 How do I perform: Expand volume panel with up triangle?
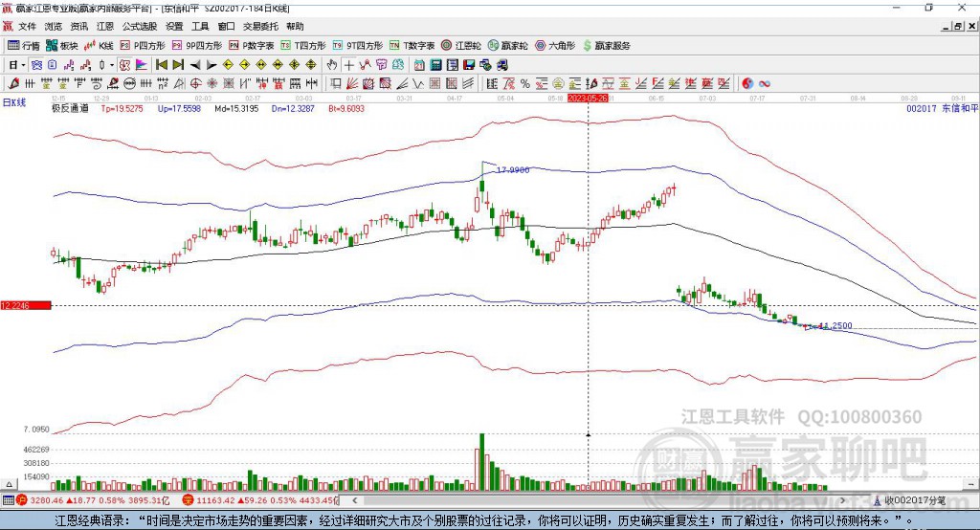click(x=9, y=484)
